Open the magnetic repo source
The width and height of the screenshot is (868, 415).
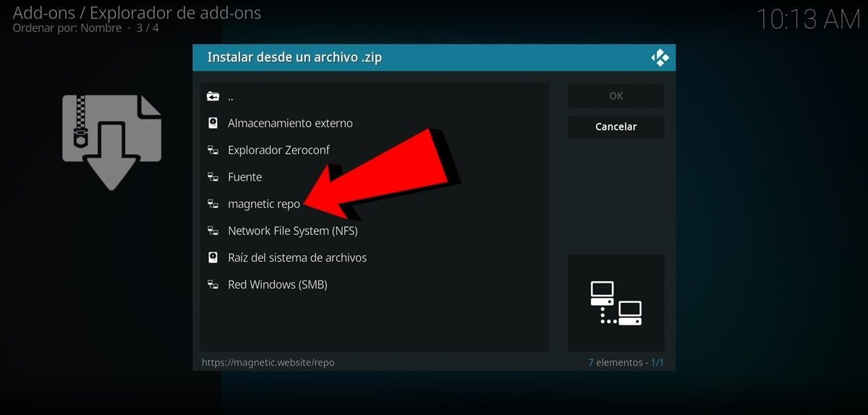(263, 205)
